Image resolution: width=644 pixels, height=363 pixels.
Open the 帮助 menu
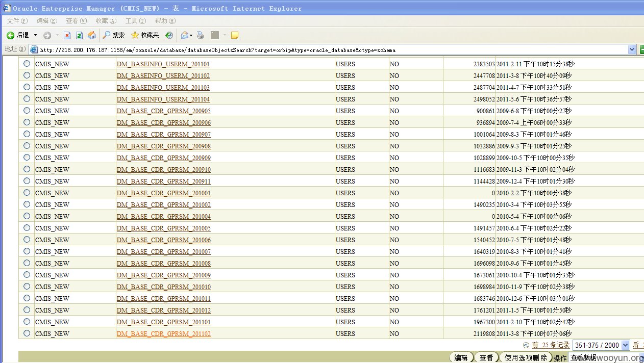tap(165, 21)
